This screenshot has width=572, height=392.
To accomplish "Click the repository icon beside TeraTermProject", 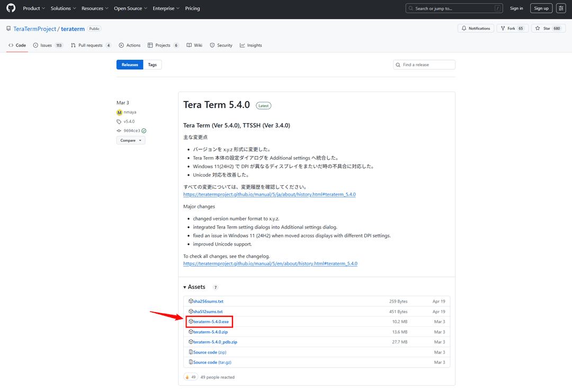I will [8, 29].
